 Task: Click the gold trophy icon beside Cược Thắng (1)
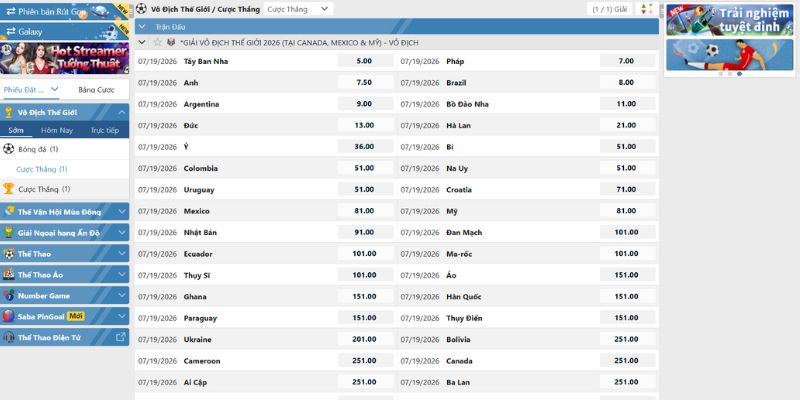9,189
